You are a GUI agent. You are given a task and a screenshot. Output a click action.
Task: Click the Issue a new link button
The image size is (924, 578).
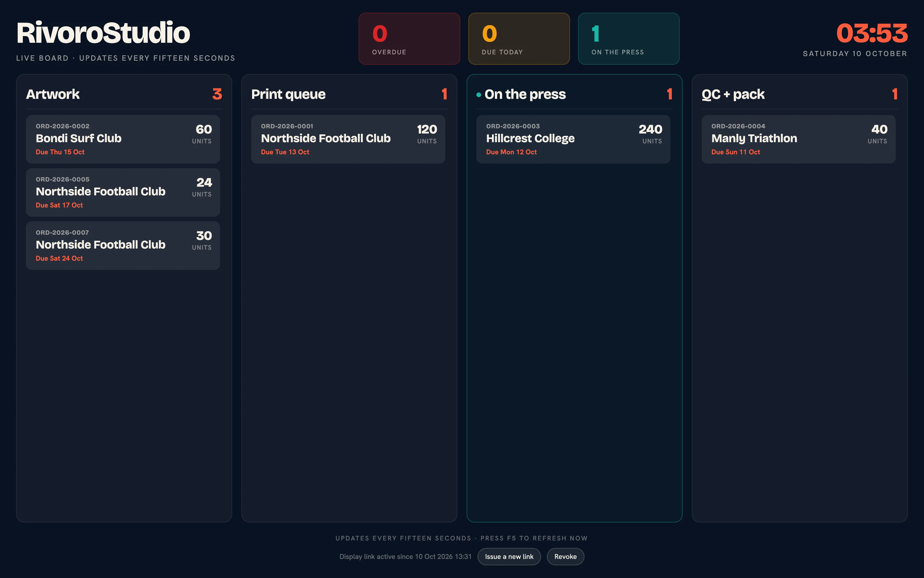(x=509, y=557)
